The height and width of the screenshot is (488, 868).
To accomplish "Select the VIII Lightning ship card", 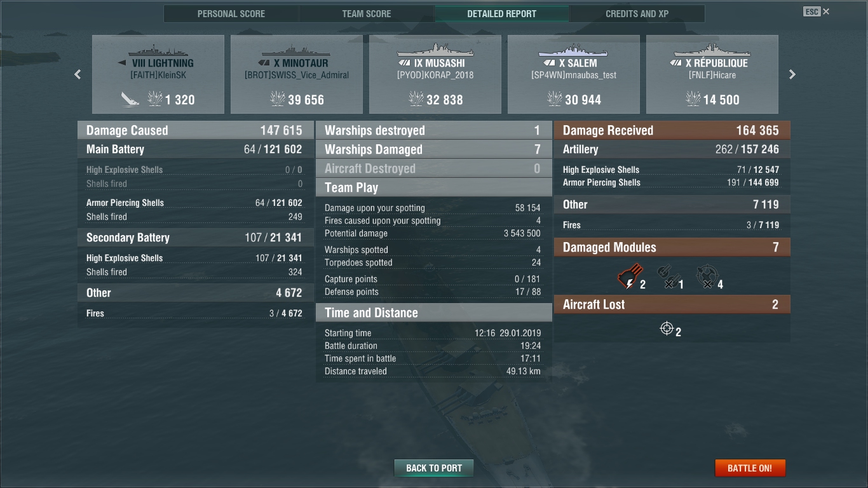I will coord(158,74).
